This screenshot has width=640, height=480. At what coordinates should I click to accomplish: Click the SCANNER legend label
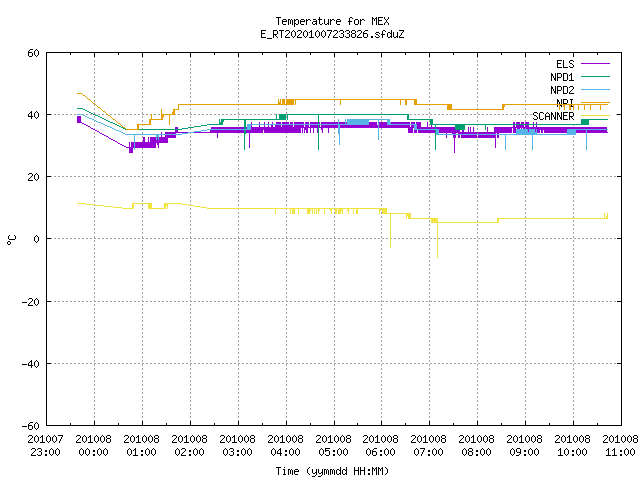[x=553, y=116]
